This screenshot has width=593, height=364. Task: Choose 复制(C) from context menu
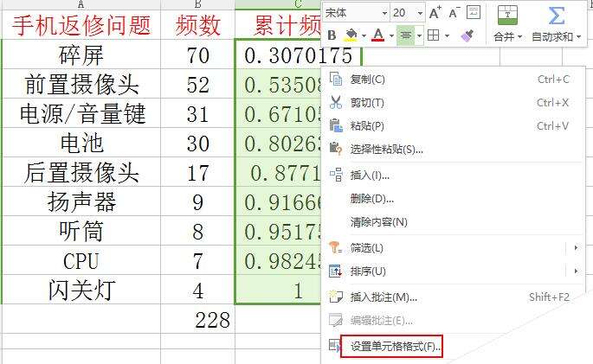point(453,80)
